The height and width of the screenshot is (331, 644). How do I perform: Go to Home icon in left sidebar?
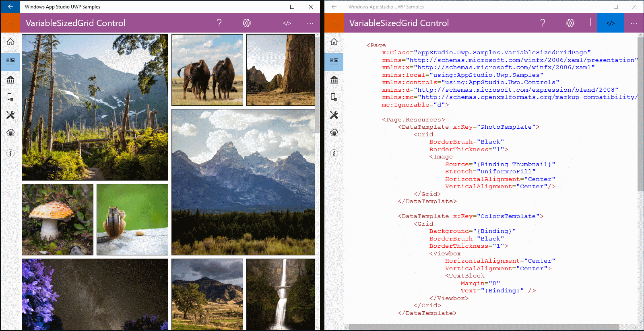tap(10, 42)
